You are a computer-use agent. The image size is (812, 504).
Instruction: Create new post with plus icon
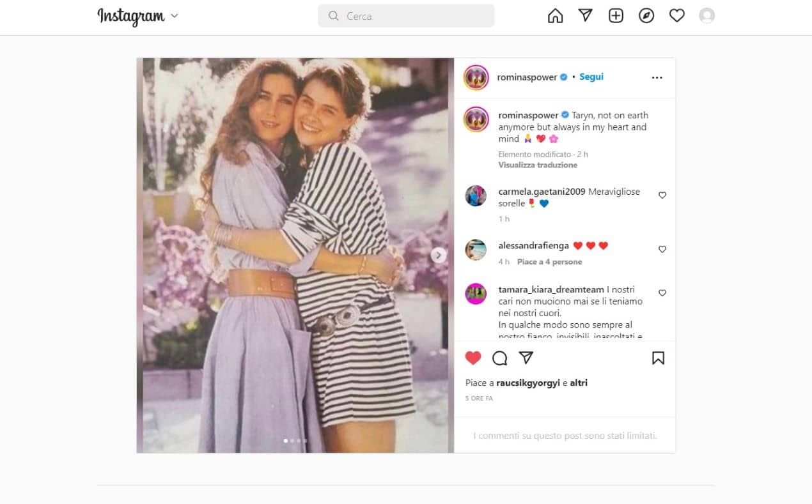click(616, 16)
